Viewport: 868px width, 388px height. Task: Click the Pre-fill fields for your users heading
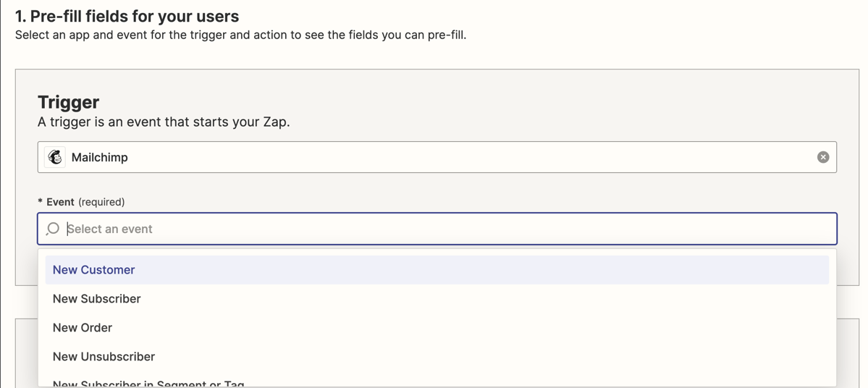(x=127, y=17)
